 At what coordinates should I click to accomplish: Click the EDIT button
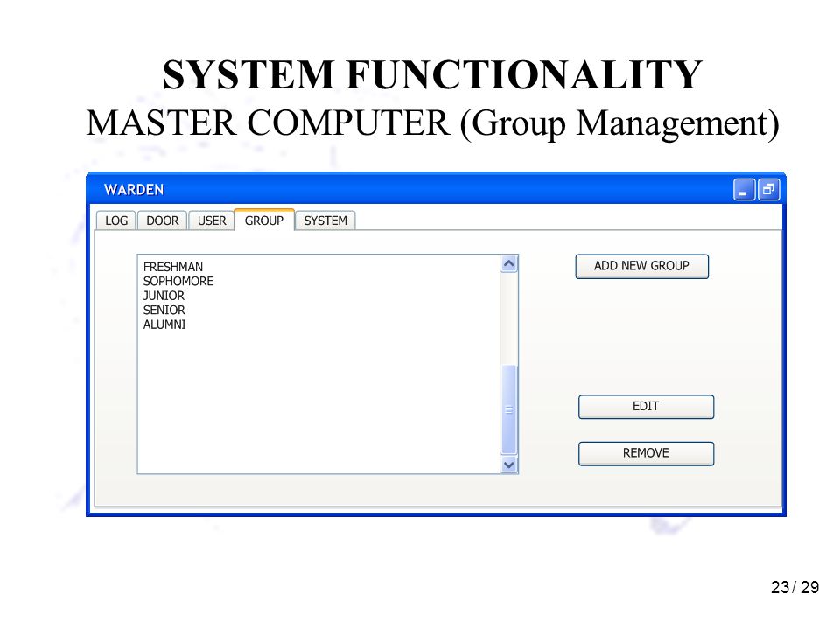coord(646,407)
